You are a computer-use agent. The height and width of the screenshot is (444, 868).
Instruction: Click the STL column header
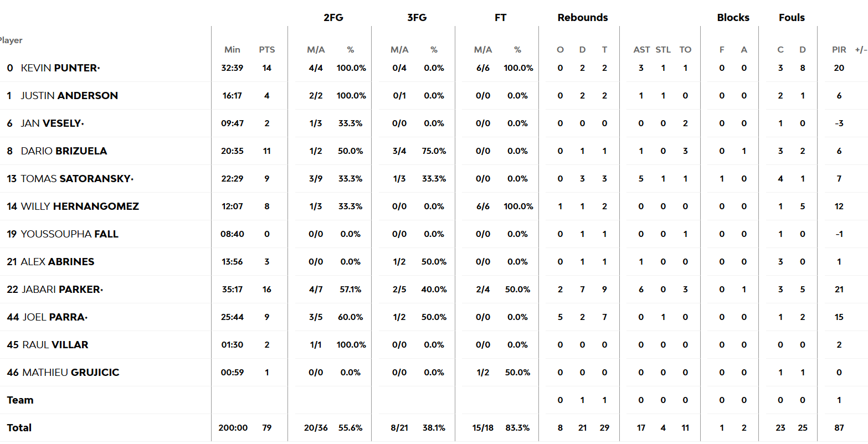663,50
